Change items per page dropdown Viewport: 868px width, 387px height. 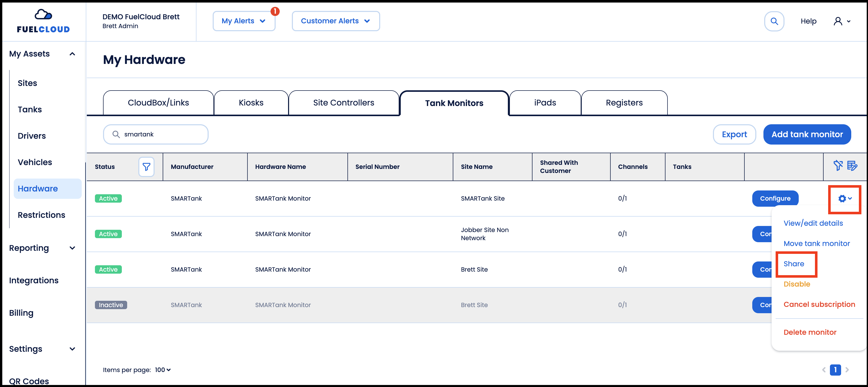(x=163, y=370)
